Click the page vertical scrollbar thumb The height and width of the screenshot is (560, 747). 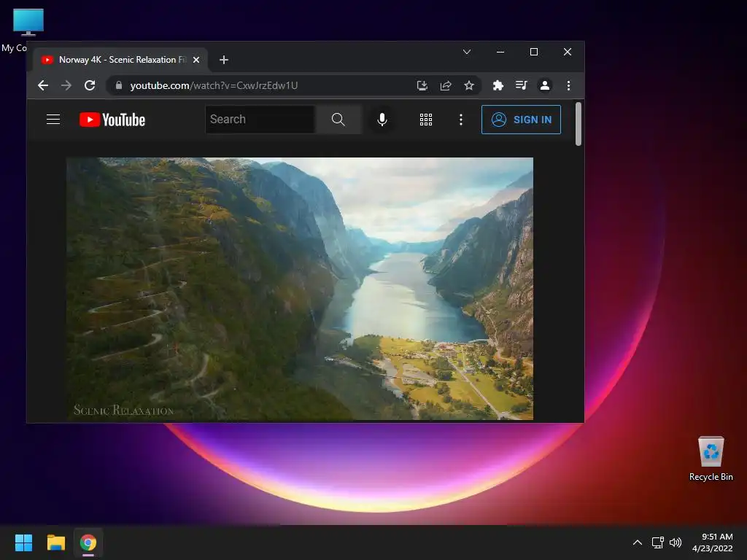pyautogui.click(x=578, y=124)
